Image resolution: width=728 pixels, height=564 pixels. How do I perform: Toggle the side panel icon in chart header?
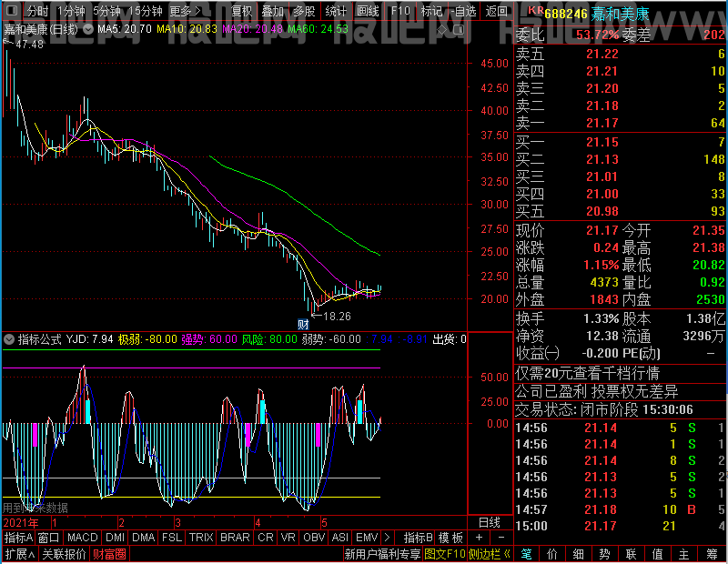point(459,30)
